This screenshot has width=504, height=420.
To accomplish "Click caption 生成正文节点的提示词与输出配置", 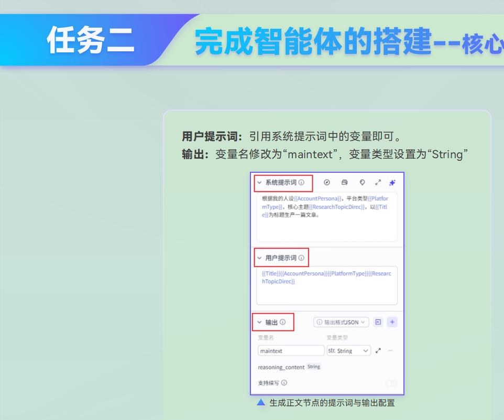I will (x=332, y=403).
